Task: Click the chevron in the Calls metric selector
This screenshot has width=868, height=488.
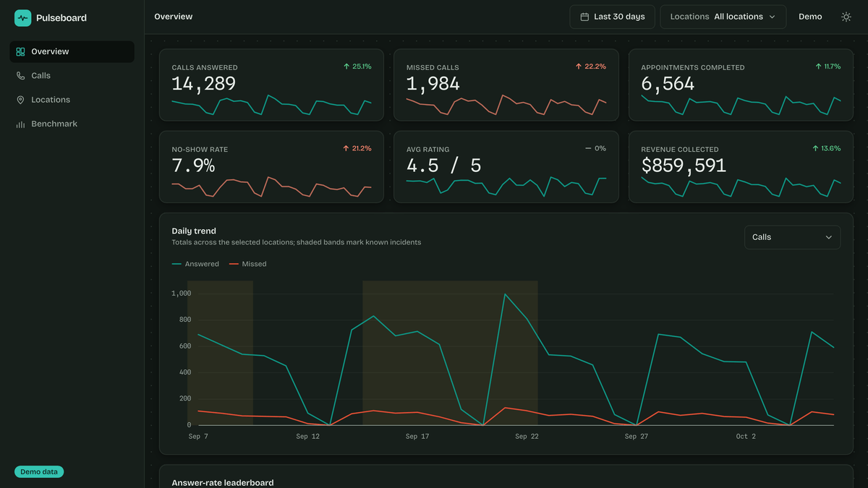Action: [829, 237]
